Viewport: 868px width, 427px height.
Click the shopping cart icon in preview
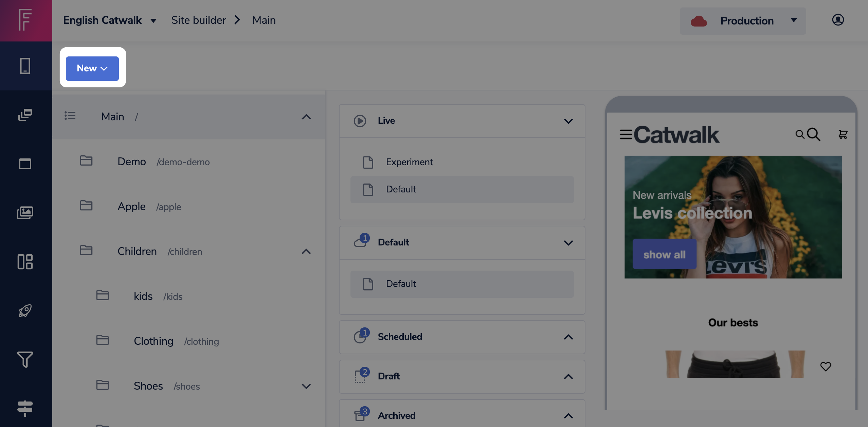[x=843, y=135]
